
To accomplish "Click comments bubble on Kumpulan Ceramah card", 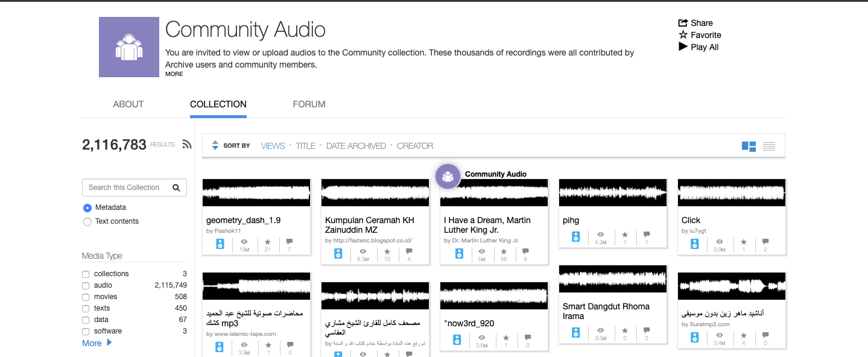I will [409, 251].
